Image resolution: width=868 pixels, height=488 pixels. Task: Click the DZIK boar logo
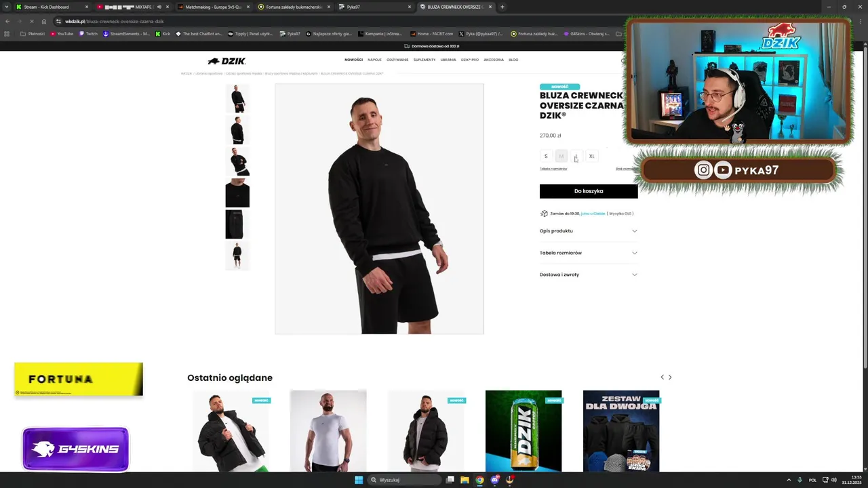click(x=226, y=61)
